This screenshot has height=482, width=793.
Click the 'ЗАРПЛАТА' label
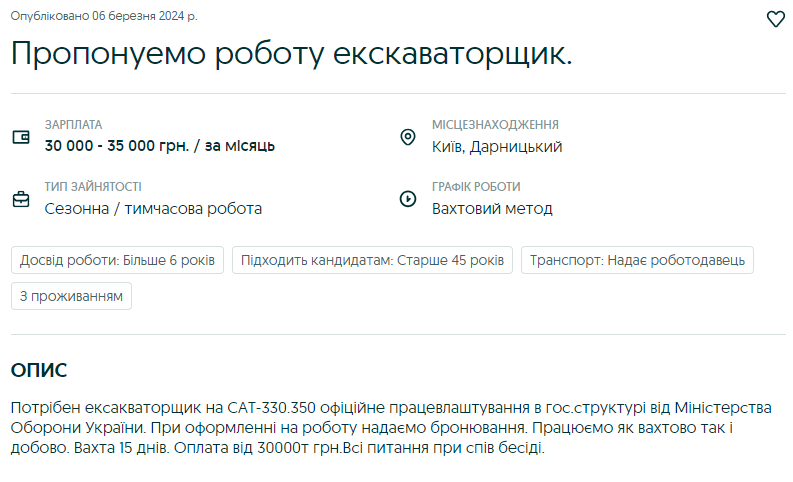73,125
